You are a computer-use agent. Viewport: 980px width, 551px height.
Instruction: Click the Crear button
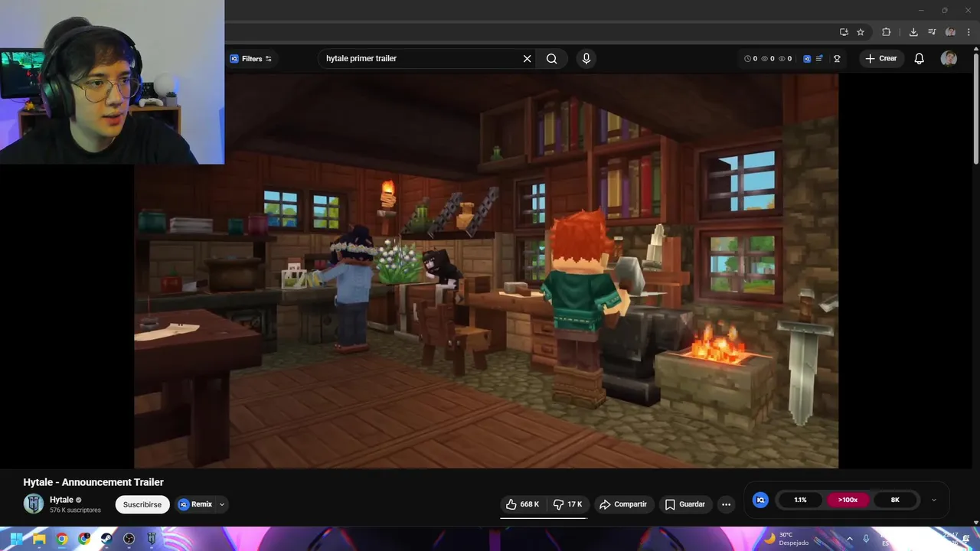tap(880, 58)
